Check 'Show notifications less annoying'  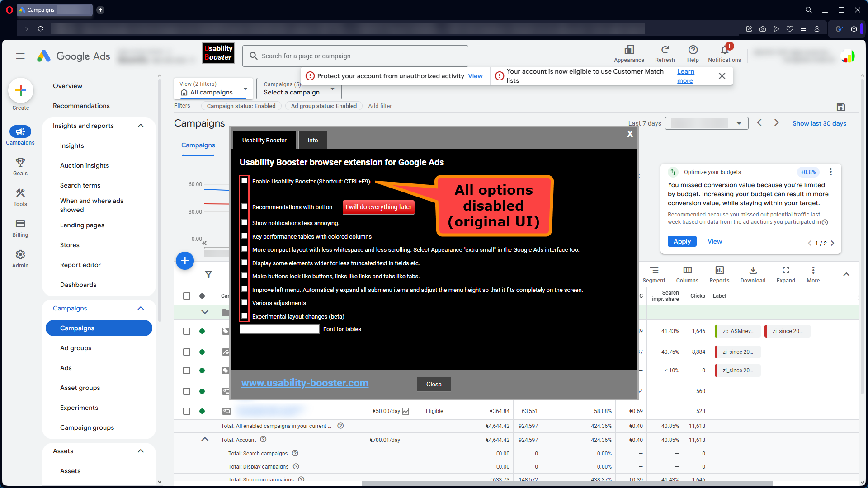click(244, 222)
